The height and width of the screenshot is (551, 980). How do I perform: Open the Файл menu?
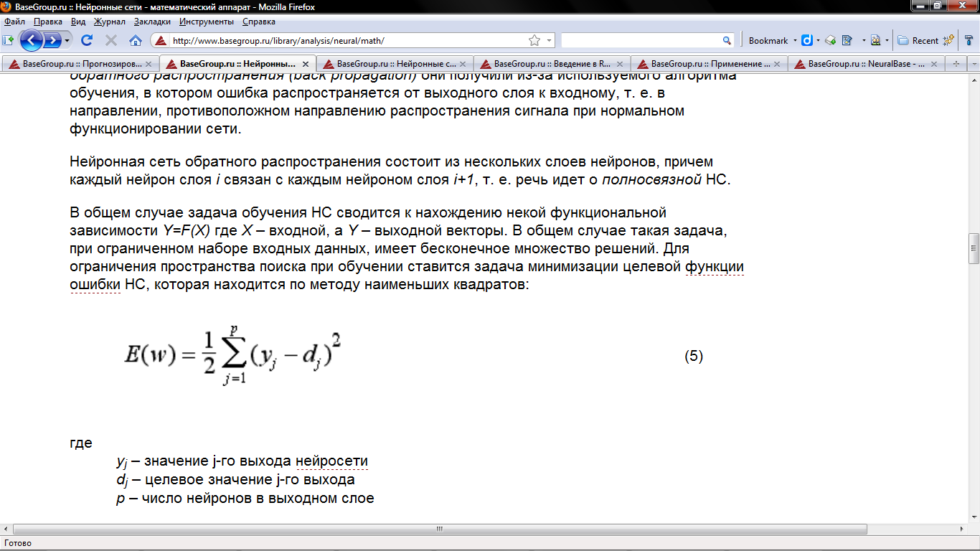tap(15, 22)
